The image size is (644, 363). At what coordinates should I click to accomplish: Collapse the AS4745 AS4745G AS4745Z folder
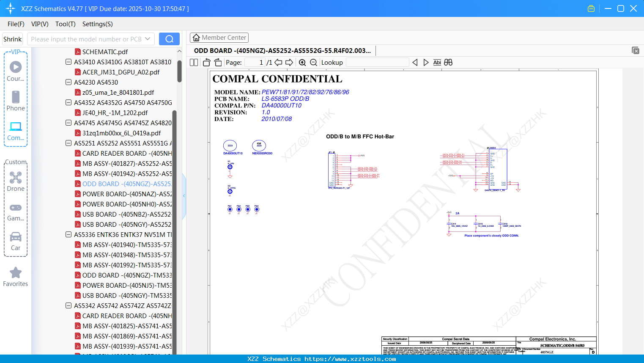(69, 123)
